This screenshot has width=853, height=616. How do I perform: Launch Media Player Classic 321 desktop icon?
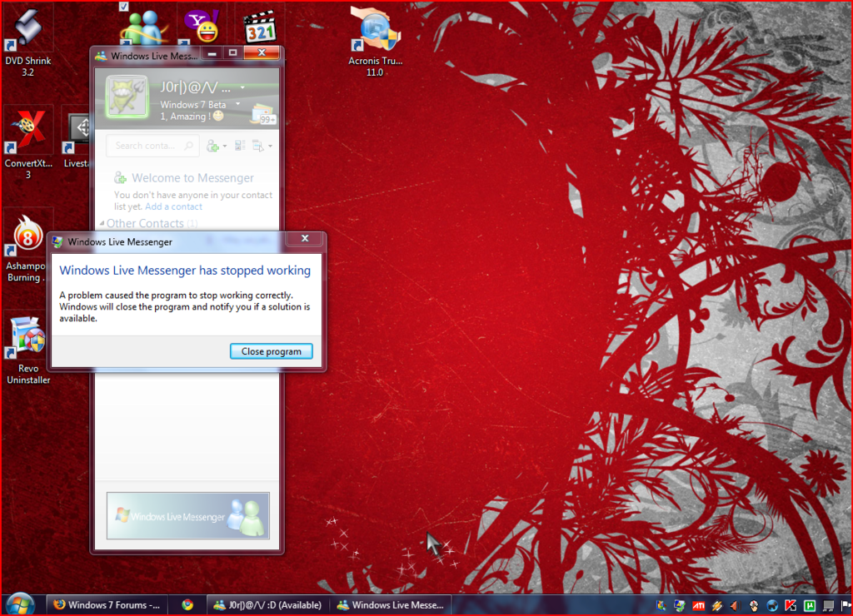coord(260,27)
